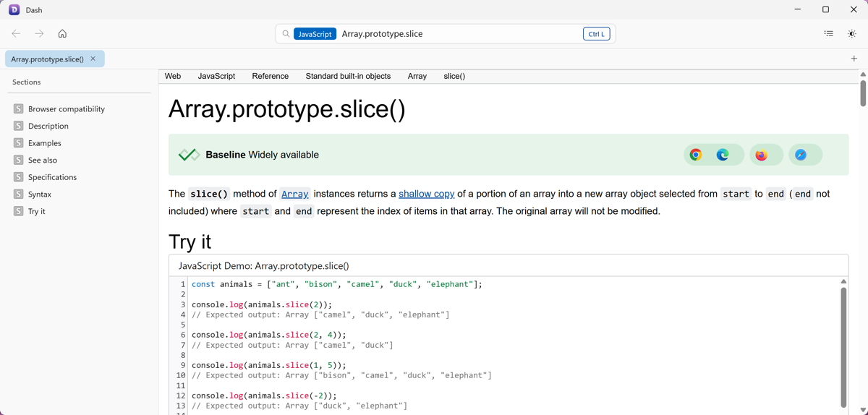
Task: Jump to See also section
Action: tap(43, 160)
